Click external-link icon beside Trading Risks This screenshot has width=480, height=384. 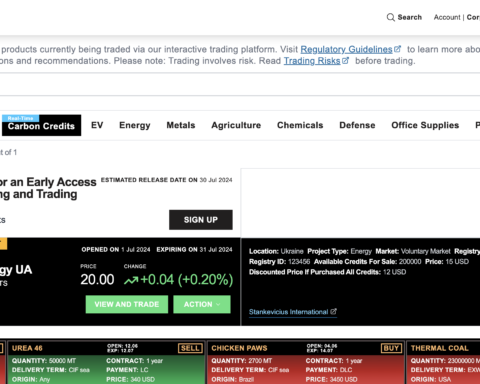[345, 61]
